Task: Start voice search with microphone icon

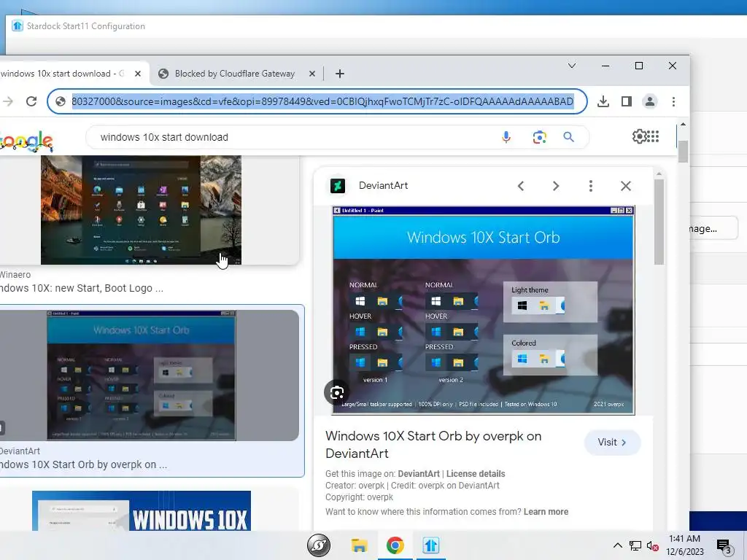Action: 506,137
